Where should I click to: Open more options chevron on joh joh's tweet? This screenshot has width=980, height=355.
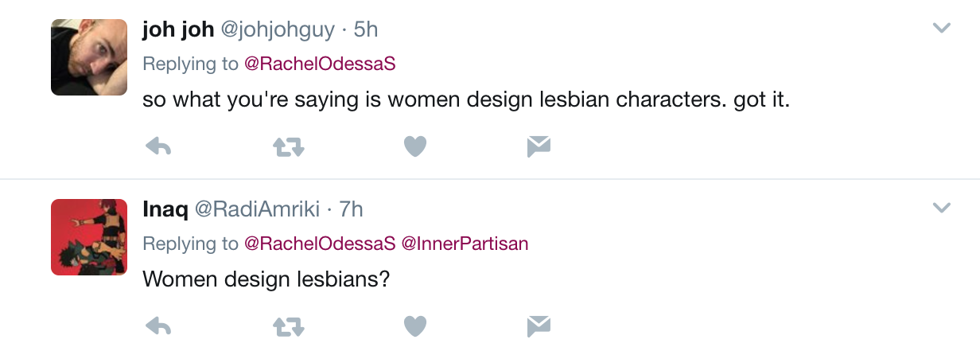941,29
